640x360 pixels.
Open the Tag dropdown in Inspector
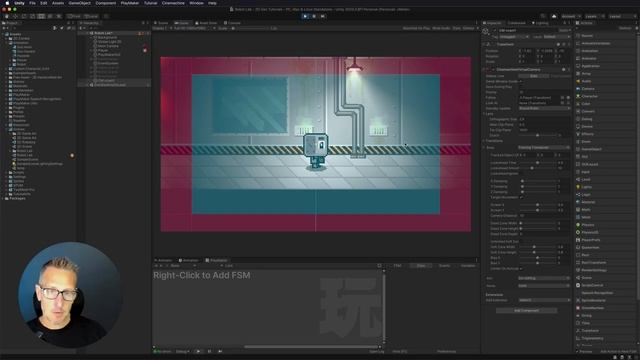pos(514,37)
